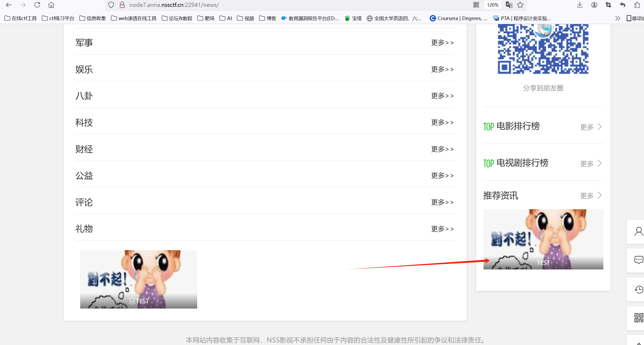Screen dimensions: 644x345
Task: Open browser downloads panel
Action: pos(580,5)
